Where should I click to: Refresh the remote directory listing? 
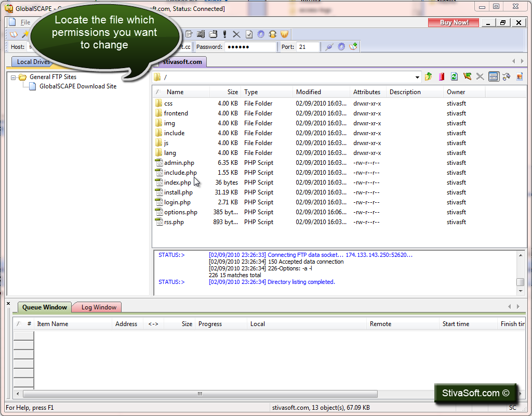click(x=454, y=77)
